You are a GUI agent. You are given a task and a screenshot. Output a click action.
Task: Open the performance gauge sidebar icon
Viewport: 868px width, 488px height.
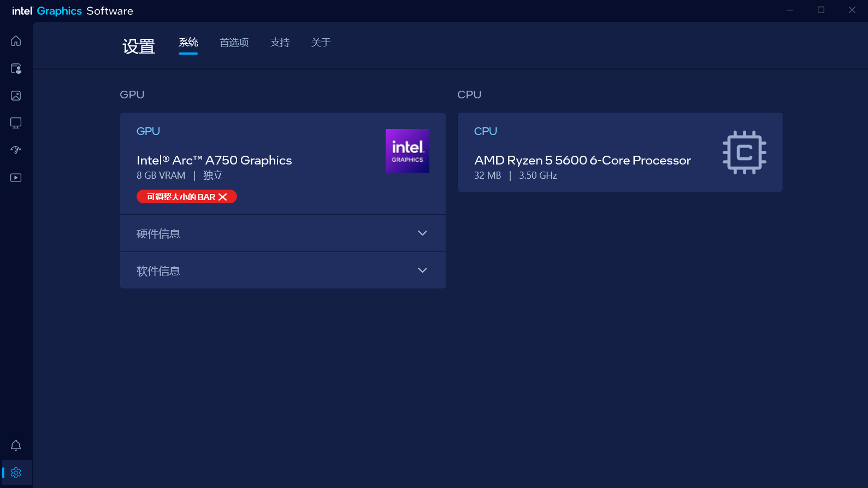(16, 150)
